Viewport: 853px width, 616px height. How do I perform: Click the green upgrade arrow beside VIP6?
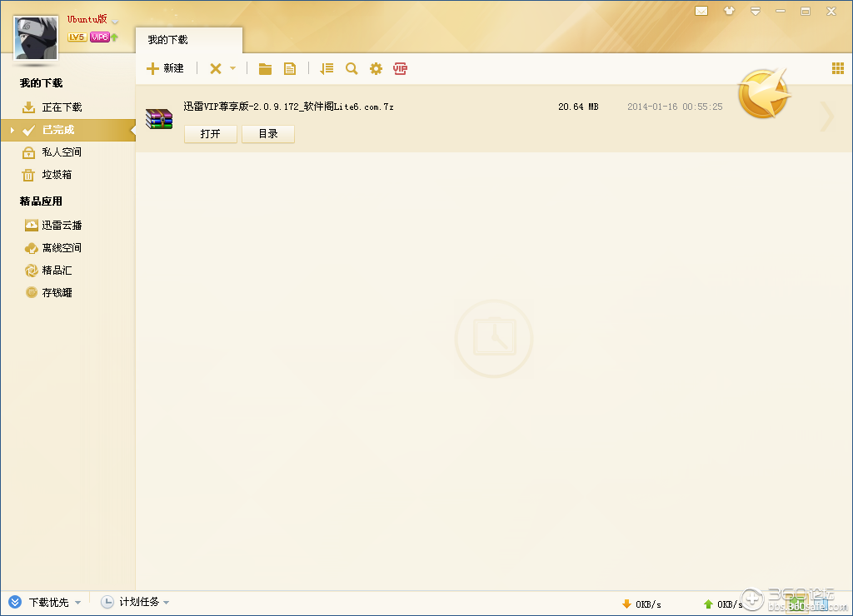[115, 37]
